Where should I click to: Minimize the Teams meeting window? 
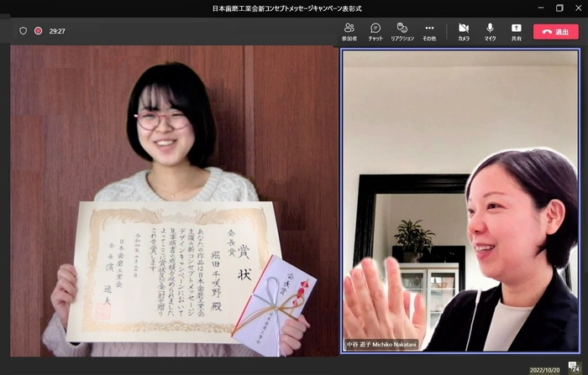(537, 8)
